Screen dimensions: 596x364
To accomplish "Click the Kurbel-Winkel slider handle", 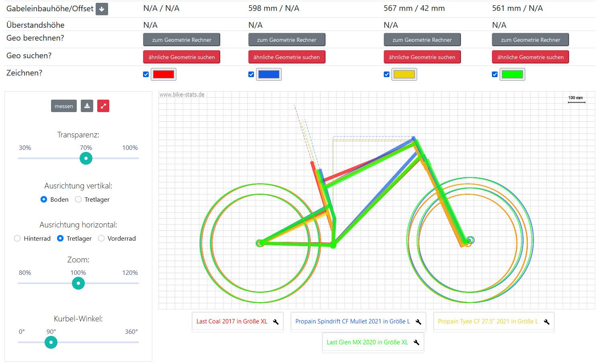I will pyautogui.click(x=51, y=342).
